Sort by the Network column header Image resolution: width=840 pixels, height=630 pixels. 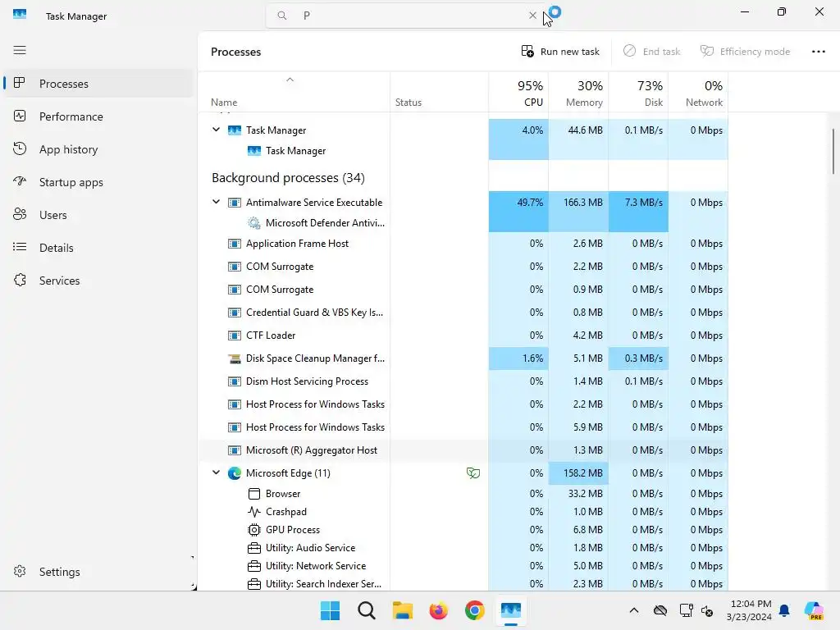point(699,93)
